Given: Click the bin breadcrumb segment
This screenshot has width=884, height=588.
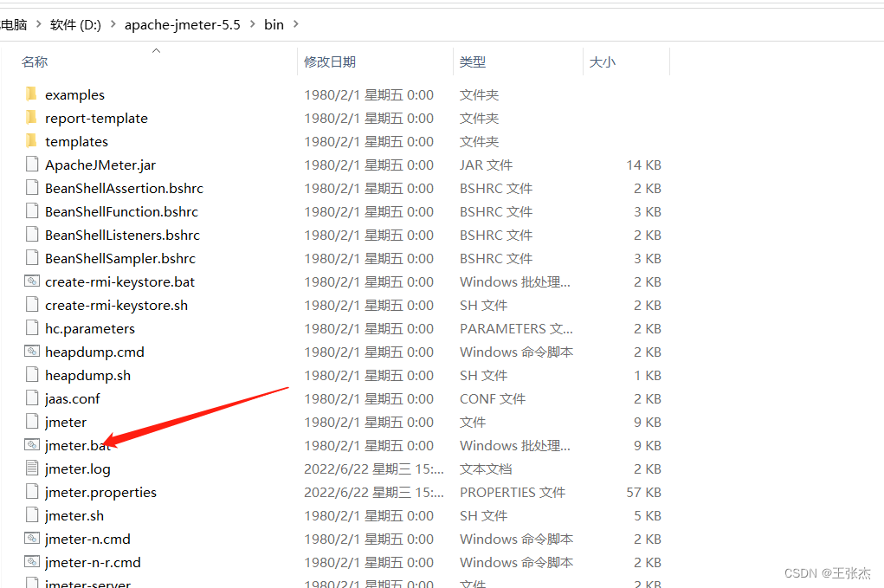Looking at the screenshot, I should click(274, 25).
